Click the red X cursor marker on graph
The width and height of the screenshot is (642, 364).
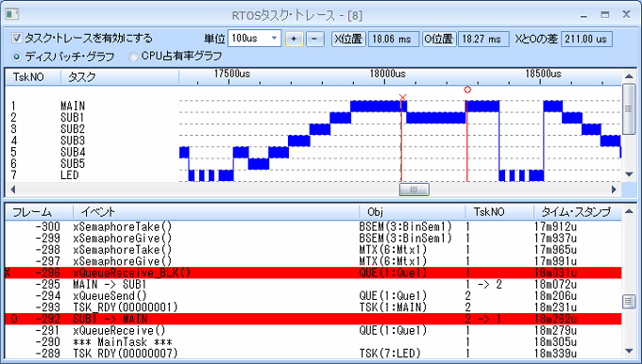[x=402, y=97]
